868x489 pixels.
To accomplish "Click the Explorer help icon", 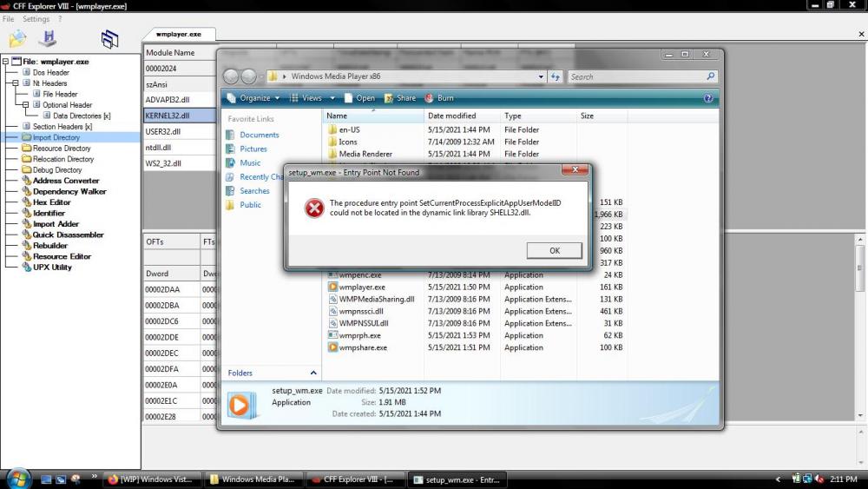I will point(708,98).
